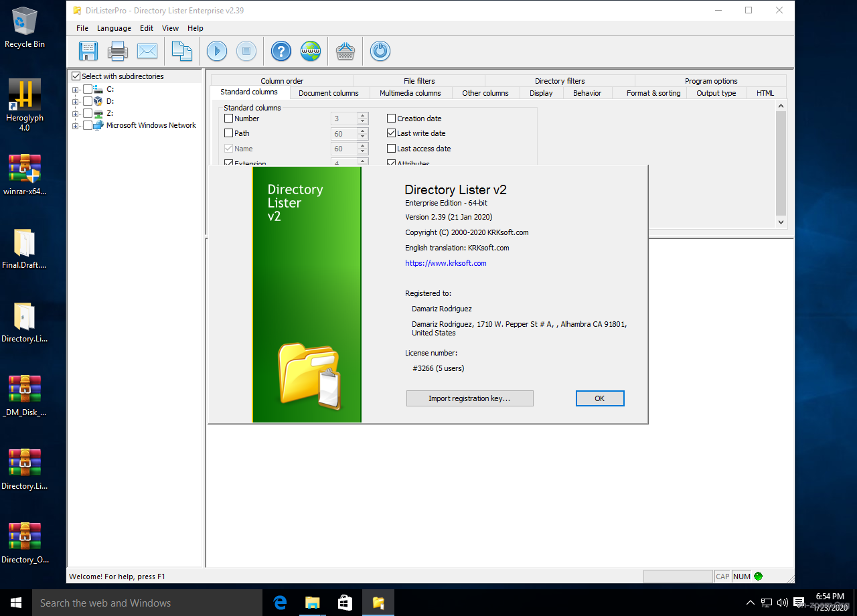The image size is (857, 616).
Task: Click Windows Start button
Action: tap(16, 603)
